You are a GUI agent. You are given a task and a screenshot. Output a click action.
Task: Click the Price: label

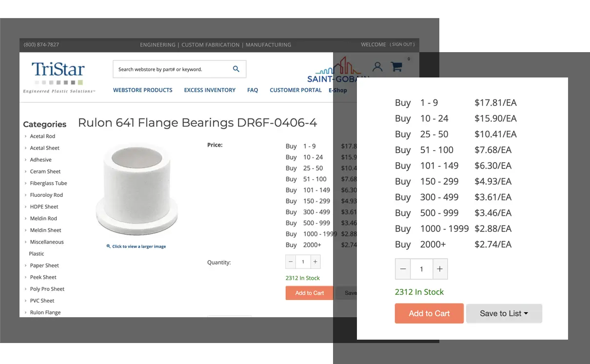[215, 145]
